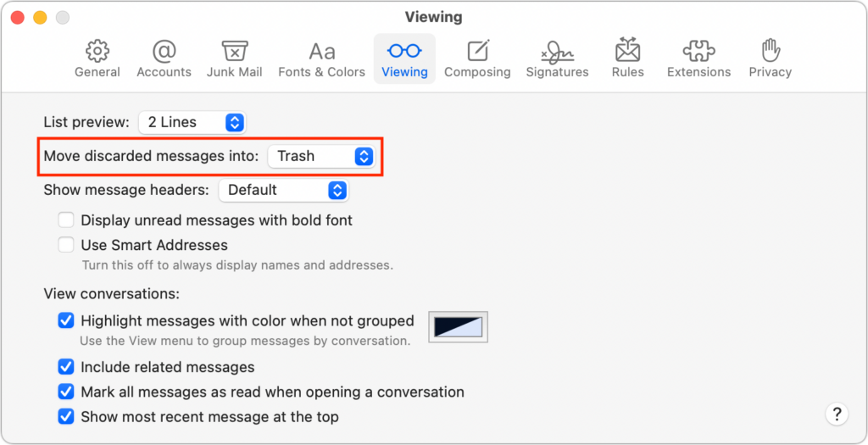868x445 pixels.
Task: Uncheck Show most recent message at top
Action: click(x=66, y=416)
